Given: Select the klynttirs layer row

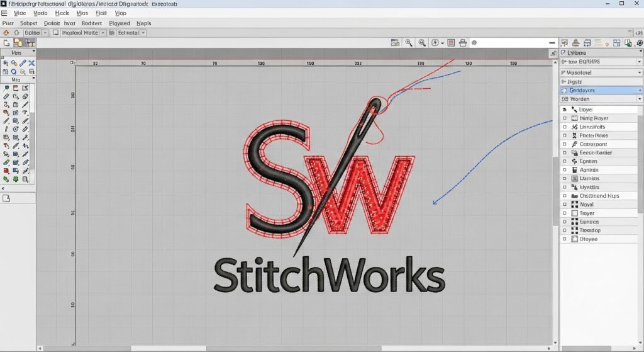Looking at the screenshot, I should [599, 187].
